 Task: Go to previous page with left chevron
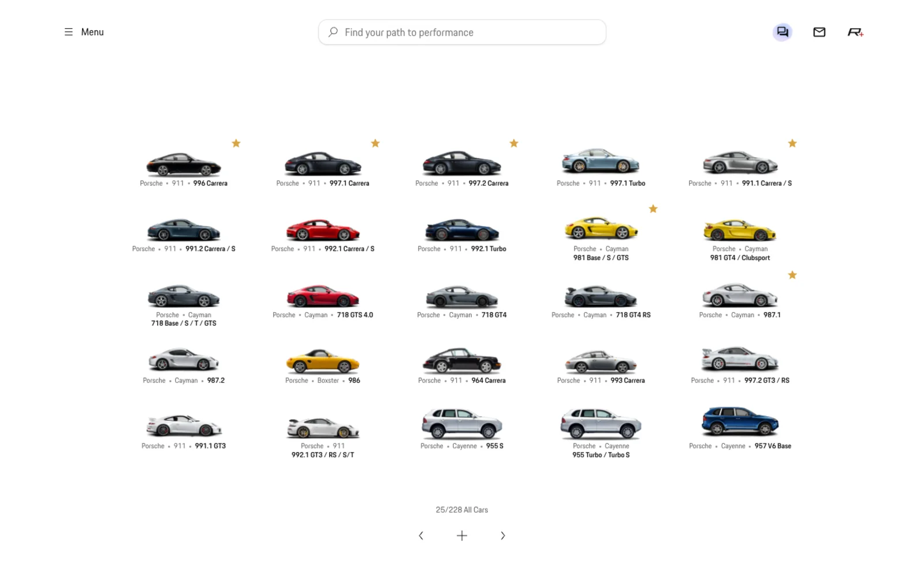421,536
